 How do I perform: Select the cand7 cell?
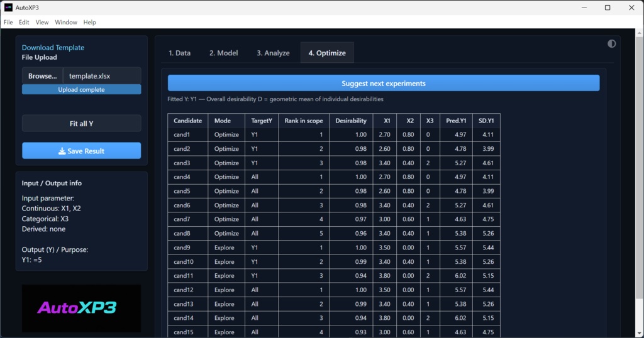[x=187, y=219]
